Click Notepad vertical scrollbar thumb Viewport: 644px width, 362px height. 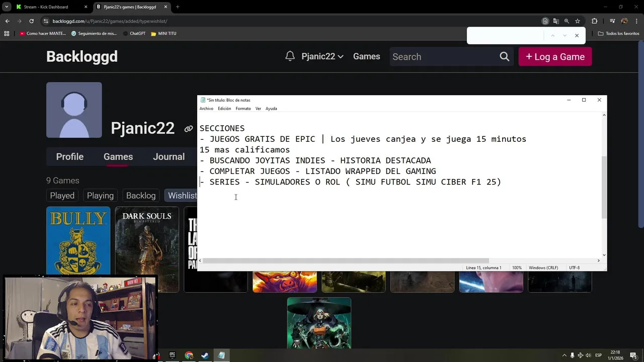[604, 187]
